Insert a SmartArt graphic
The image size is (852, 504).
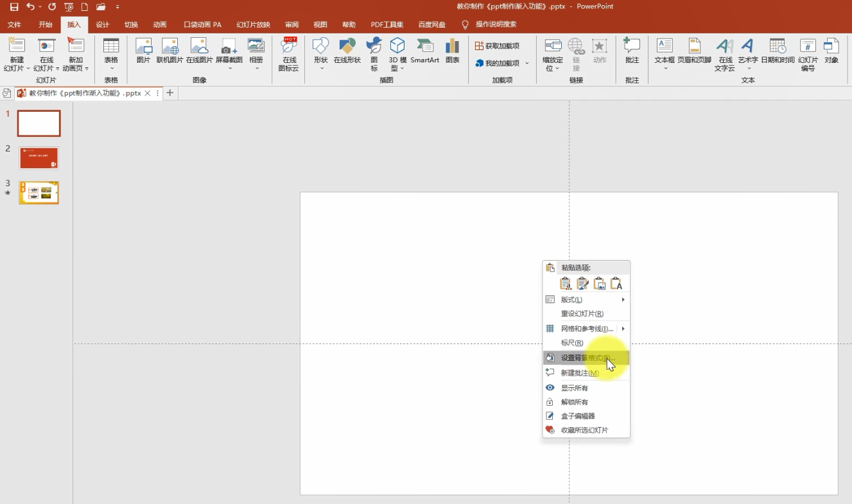(425, 51)
